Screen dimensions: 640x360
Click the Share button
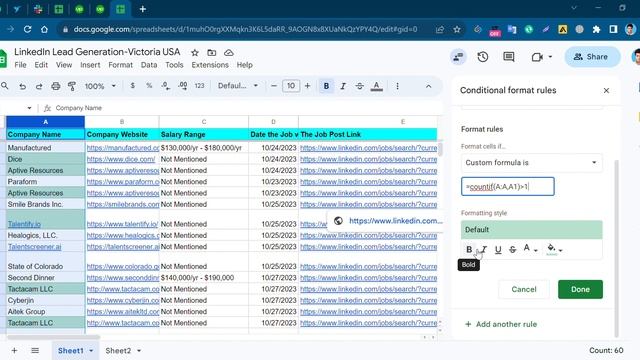[591, 57]
